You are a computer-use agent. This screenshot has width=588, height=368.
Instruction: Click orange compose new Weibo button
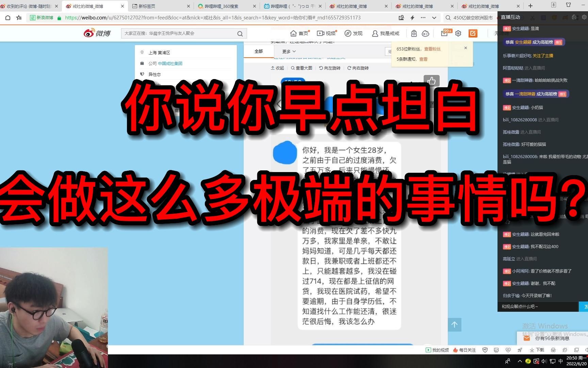tap(473, 33)
